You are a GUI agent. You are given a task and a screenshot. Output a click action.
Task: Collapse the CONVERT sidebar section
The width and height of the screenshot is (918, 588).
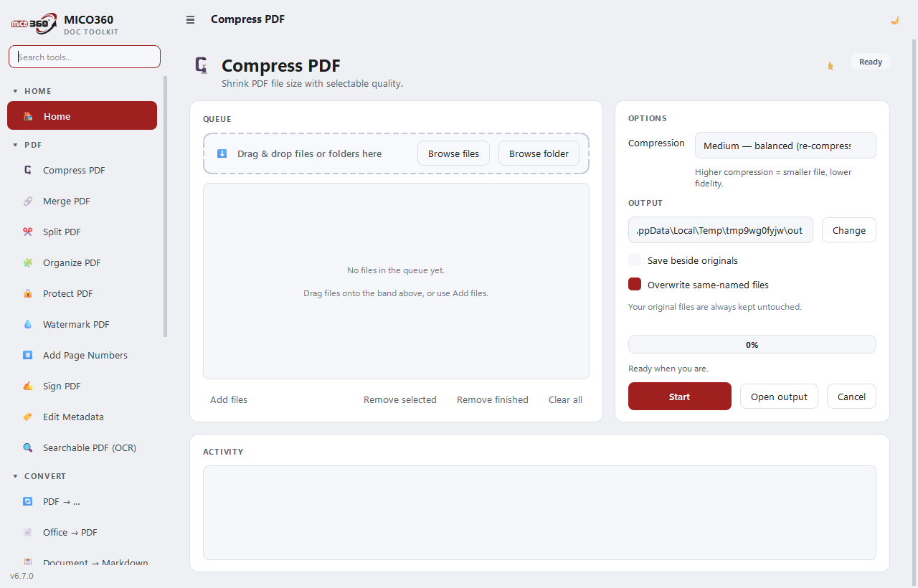coord(16,477)
